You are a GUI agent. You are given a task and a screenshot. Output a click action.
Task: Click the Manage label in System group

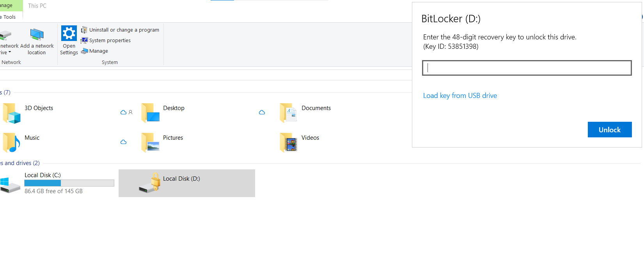(x=99, y=51)
